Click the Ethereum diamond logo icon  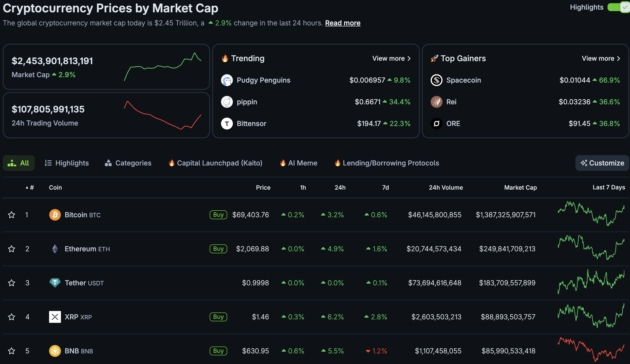tap(55, 249)
